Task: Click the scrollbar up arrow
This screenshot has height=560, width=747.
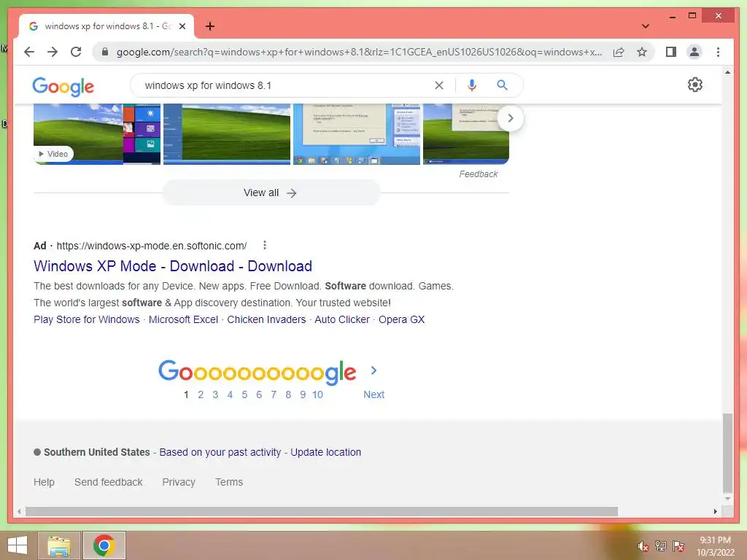Action: click(x=727, y=72)
